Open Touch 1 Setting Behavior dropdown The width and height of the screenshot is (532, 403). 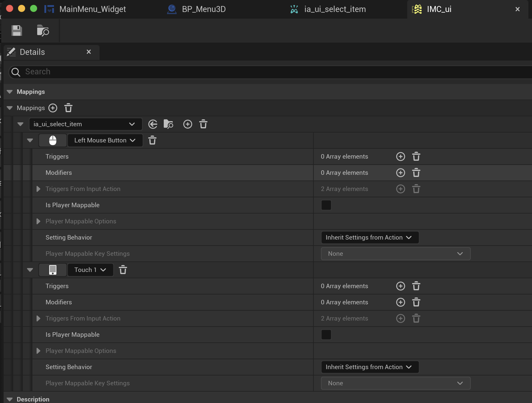pos(369,367)
